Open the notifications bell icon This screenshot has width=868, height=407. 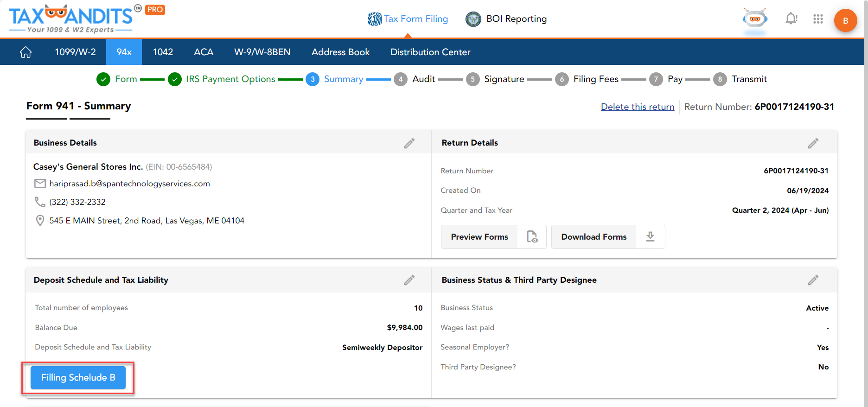point(791,19)
